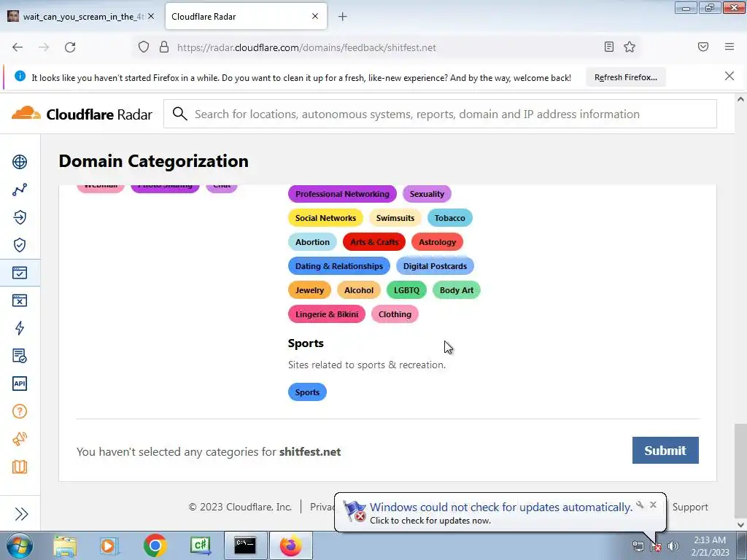Open the orange help question mark icon
Screen dimensions: 747x560
pos(20,411)
